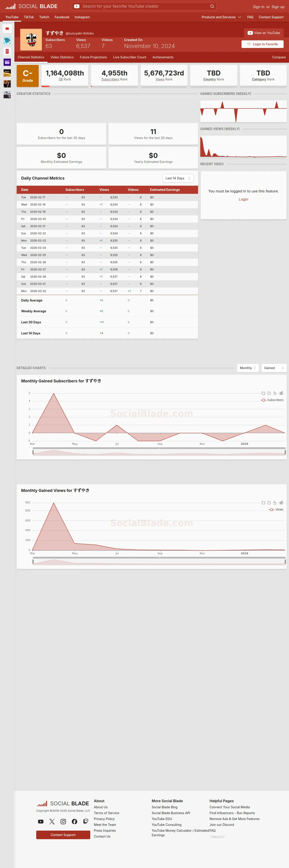Click zoom reset icon on Subscribers chart

(269, 393)
